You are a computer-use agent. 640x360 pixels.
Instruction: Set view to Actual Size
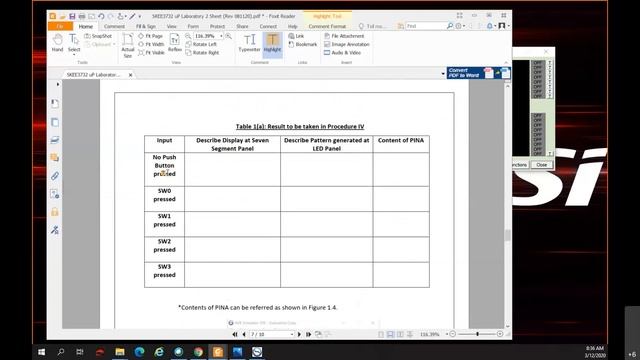128,45
